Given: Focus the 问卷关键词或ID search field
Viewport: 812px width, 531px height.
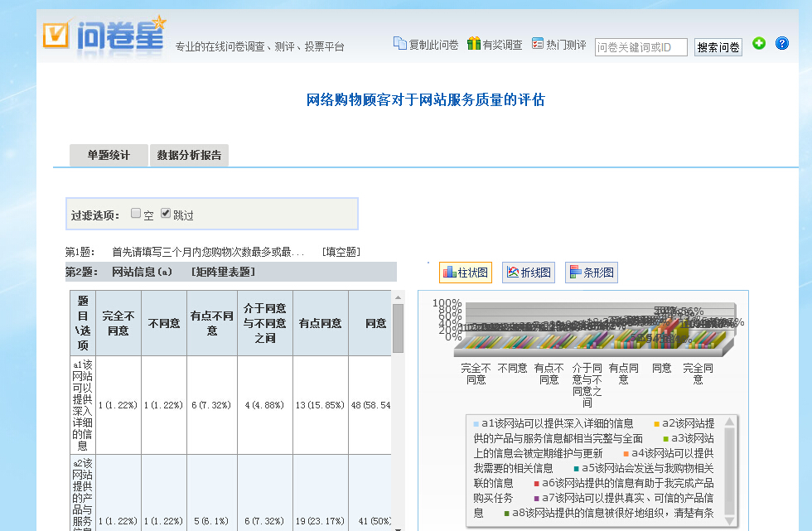Looking at the screenshot, I should tap(640, 47).
